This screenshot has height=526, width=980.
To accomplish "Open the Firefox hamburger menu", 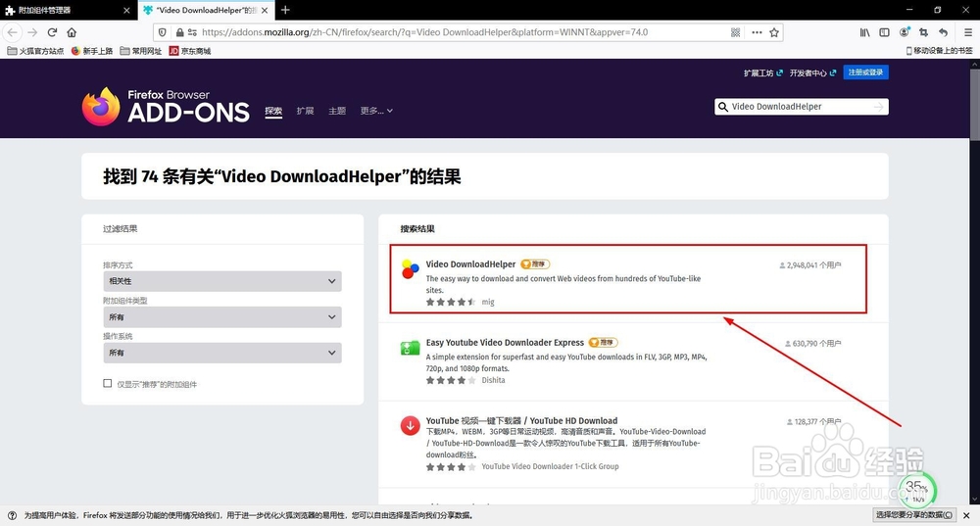I will [967, 32].
